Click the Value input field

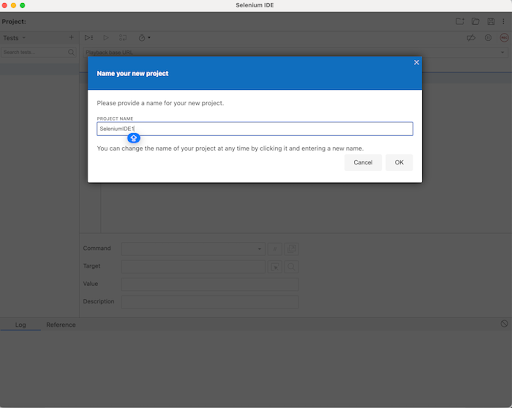click(210, 284)
